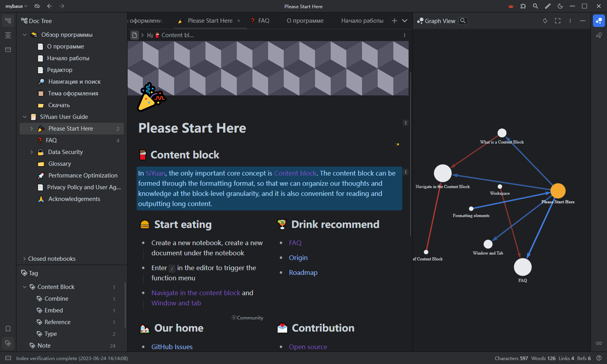Viewport: 607px width, 364px height.
Task: Minimize the Graph View panel
Action: (x=583, y=21)
